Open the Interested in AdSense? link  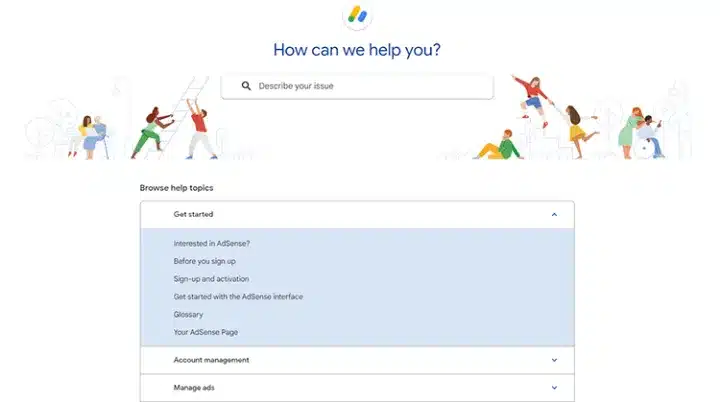[211, 243]
